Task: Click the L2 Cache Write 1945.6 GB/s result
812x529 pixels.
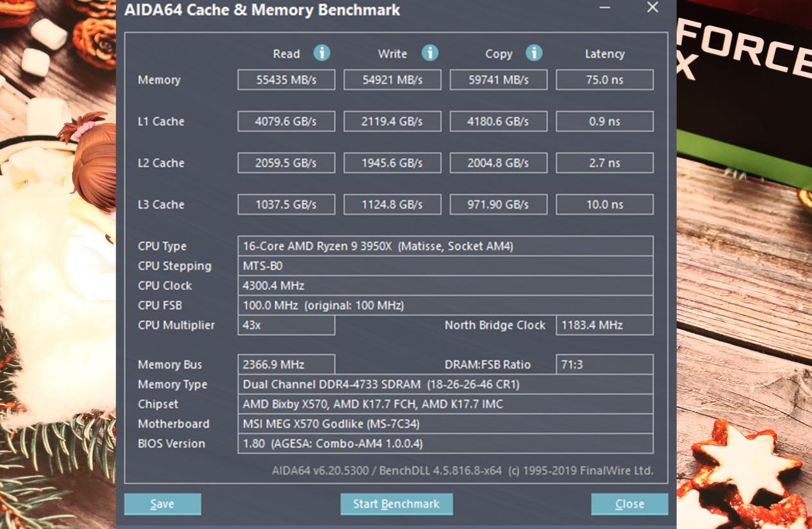Action: [x=392, y=163]
